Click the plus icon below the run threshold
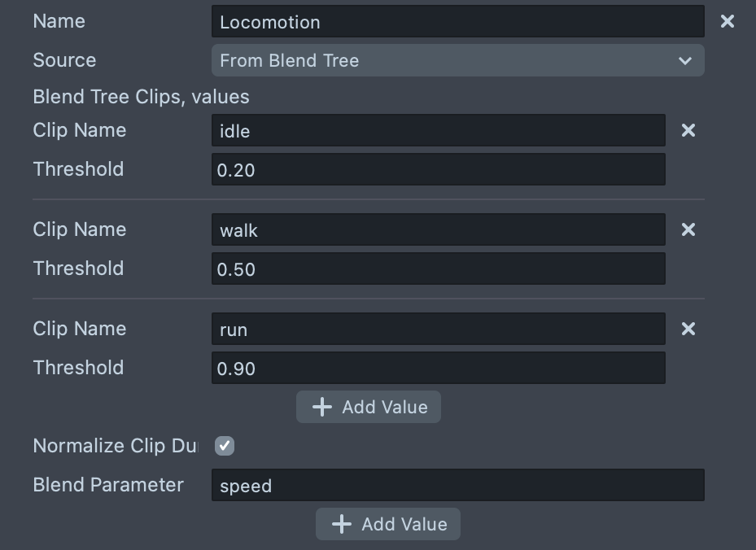756x550 pixels. [x=322, y=408]
